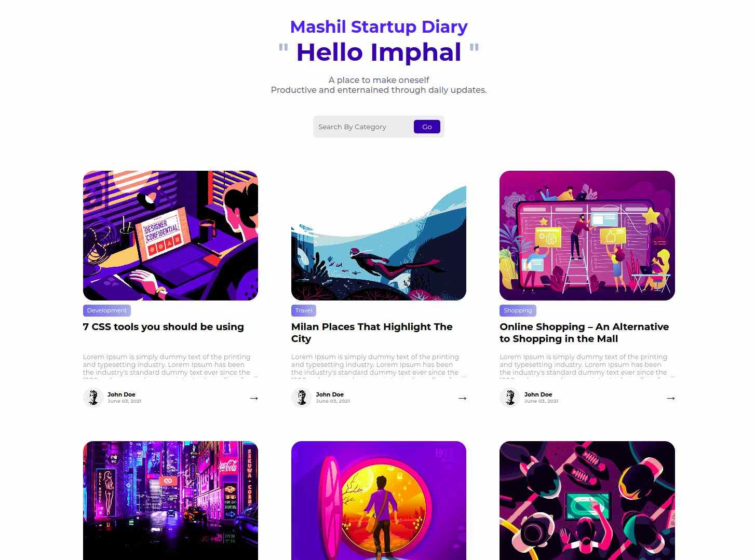Click the Go search button
Image resolution: width=755 pixels, height=560 pixels.
(427, 127)
